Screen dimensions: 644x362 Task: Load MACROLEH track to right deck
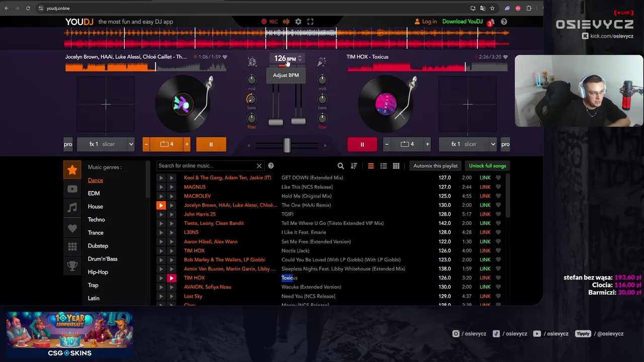(x=172, y=196)
